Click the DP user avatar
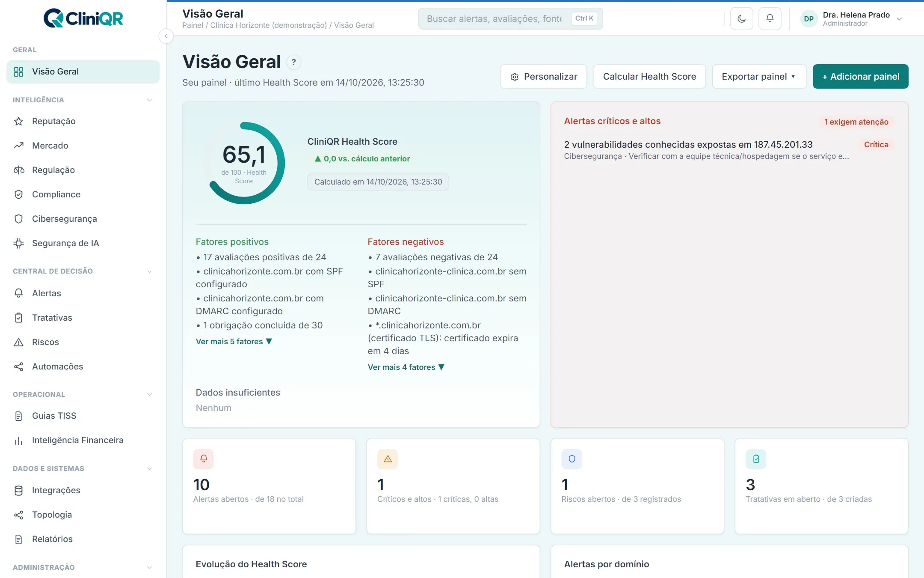Image resolution: width=924 pixels, height=578 pixels. [x=808, y=19]
